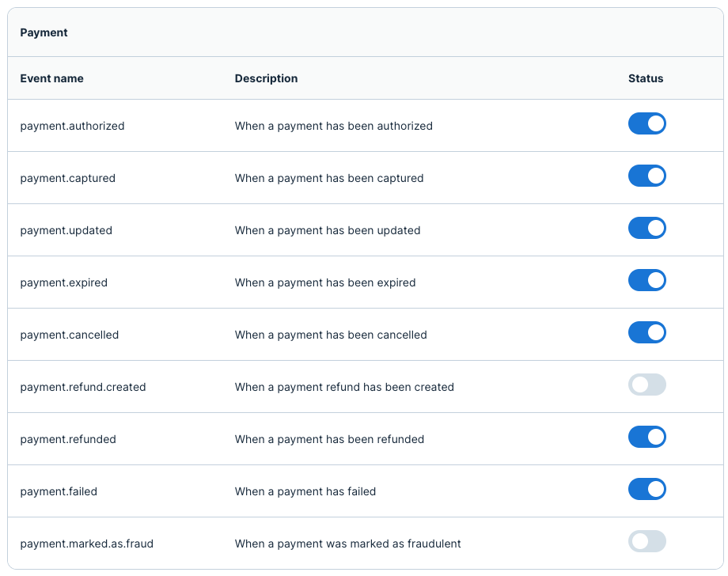Select payment.marked.as.fraud event name text
Viewport: 728px width, 576px height.
pyautogui.click(x=87, y=544)
